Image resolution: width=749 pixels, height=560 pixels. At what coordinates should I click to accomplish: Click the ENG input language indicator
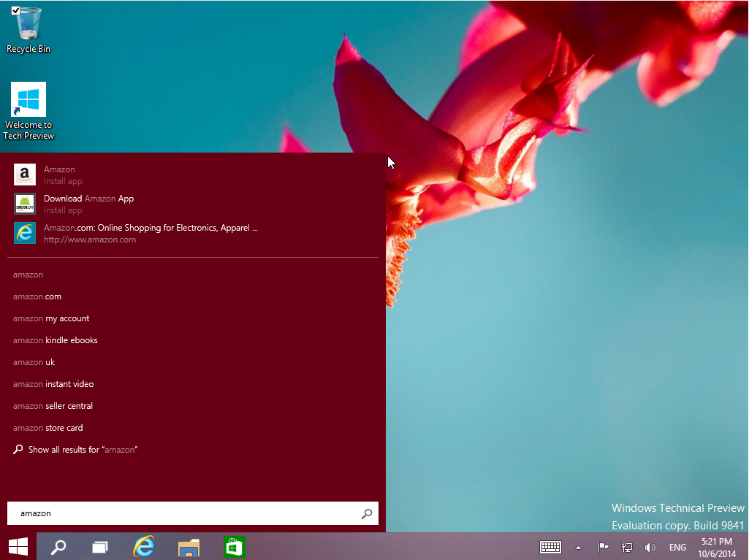677,547
